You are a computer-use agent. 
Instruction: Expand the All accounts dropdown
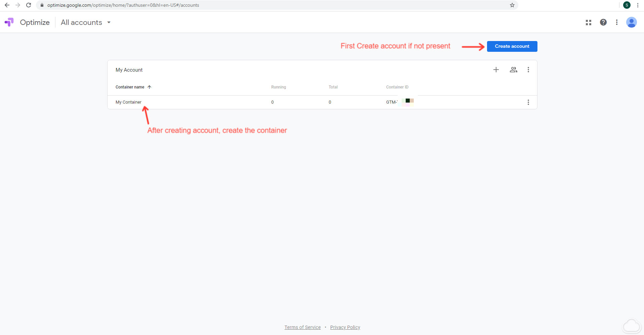click(x=86, y=23)
